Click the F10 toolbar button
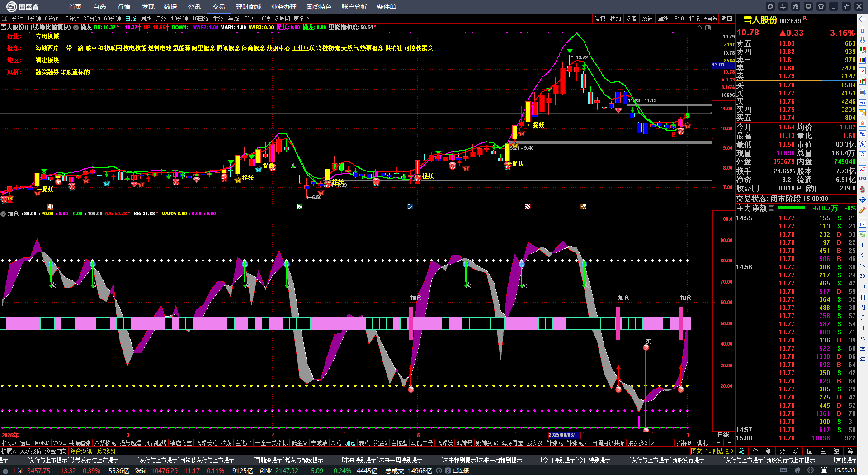Image resolution: width=868 pixels, height=475 pixels. (x=679, y=19)
